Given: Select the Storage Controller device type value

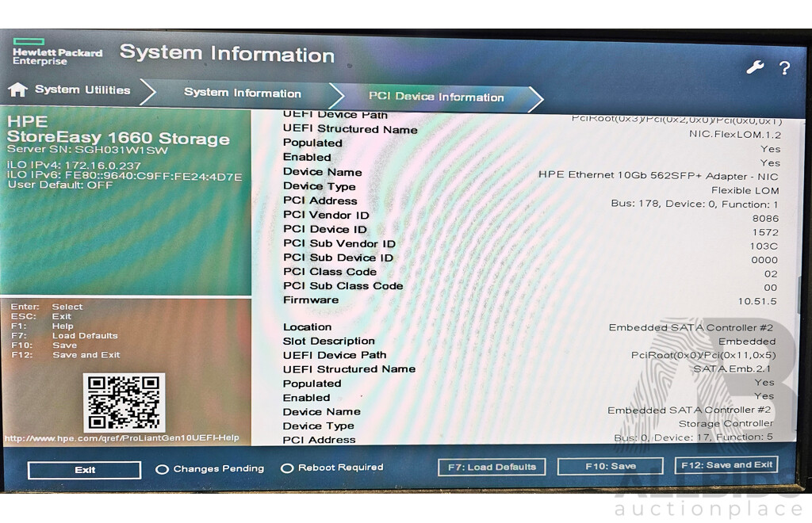Looking at the screenshot, I should point(726,423).
